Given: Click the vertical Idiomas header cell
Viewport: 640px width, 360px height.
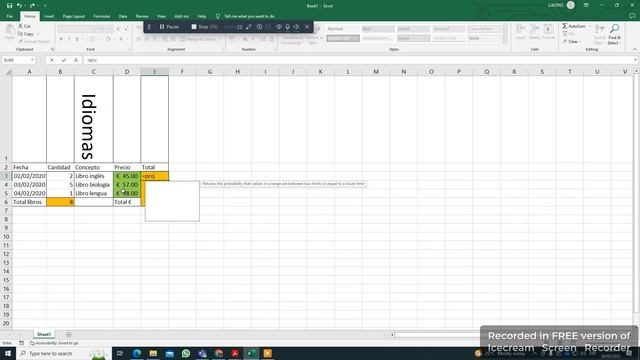Looking at the screenshot, I should [x=93, y=119].
